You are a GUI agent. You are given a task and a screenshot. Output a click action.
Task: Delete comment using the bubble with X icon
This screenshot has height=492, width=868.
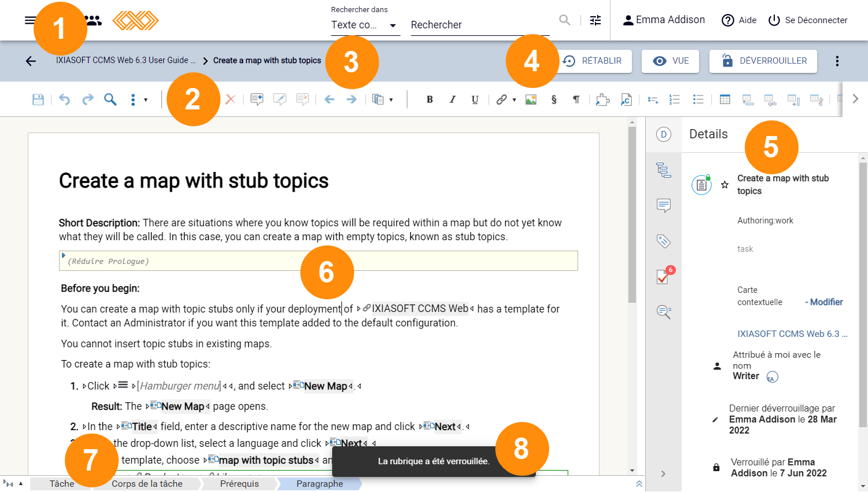303,100
